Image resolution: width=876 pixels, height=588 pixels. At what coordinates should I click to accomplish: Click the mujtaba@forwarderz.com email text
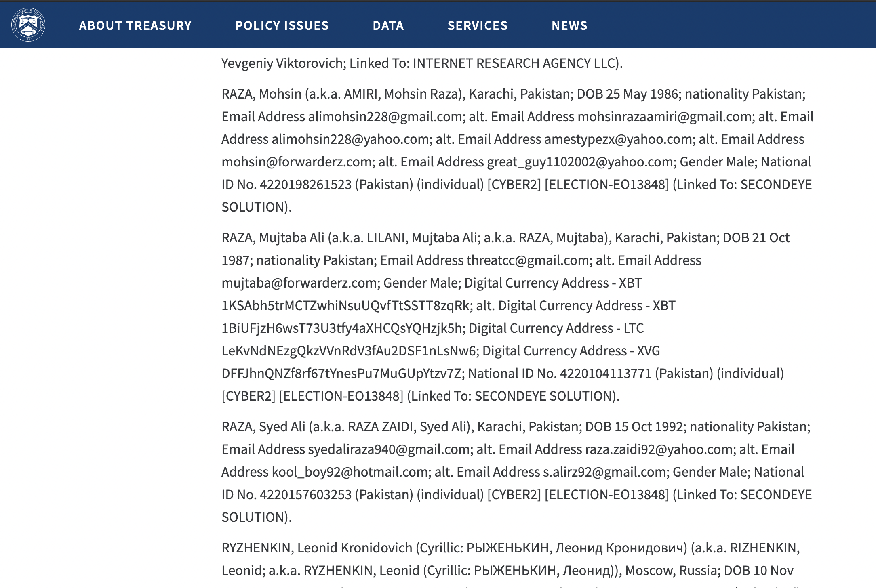pyautogui.click(x=299, y=283)
